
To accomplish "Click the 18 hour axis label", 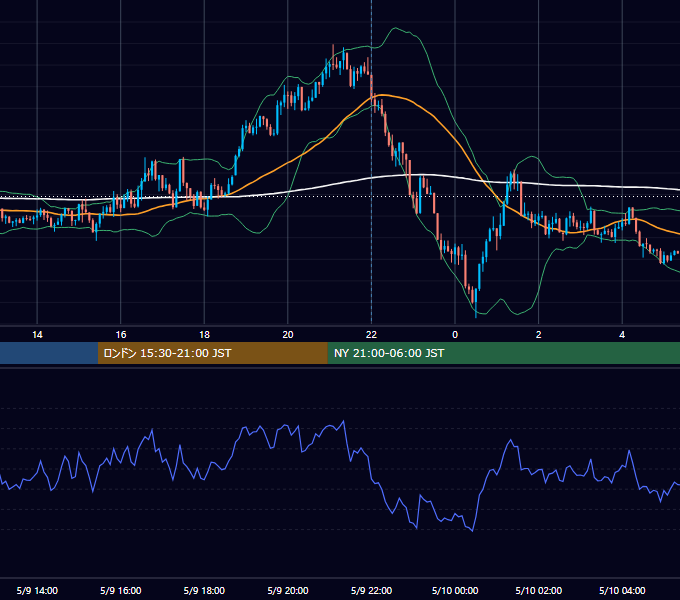I will tap(204, 335).
